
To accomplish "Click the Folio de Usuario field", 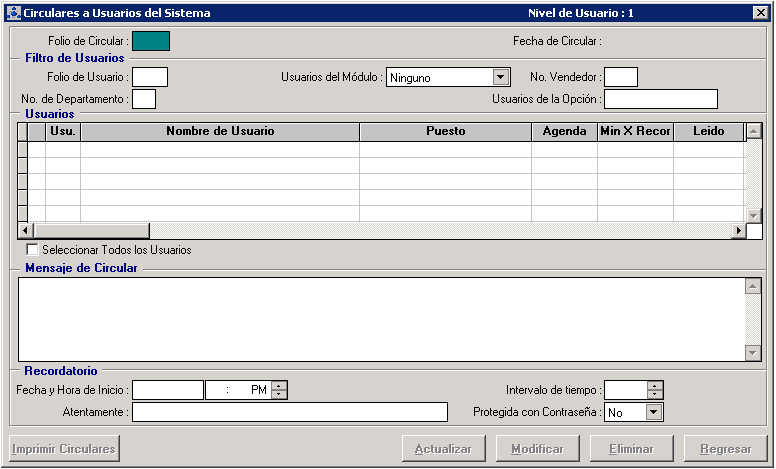I will [150, 77].
